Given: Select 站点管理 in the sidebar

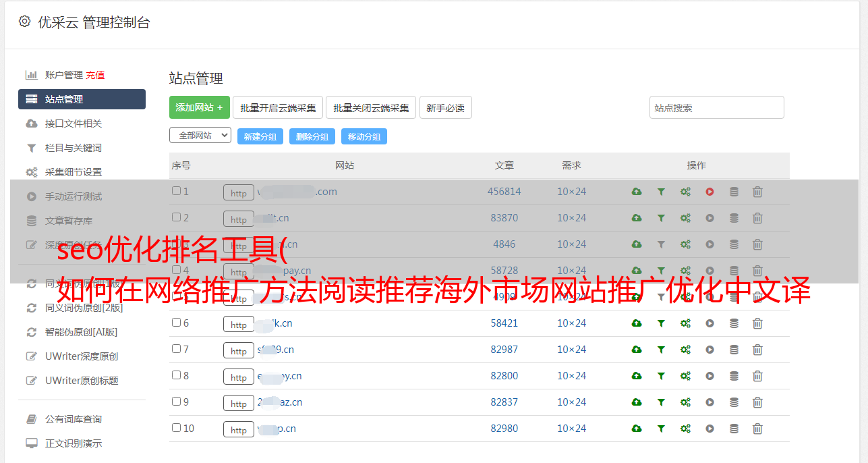Looking at the screenshot, I should (82, 99).
